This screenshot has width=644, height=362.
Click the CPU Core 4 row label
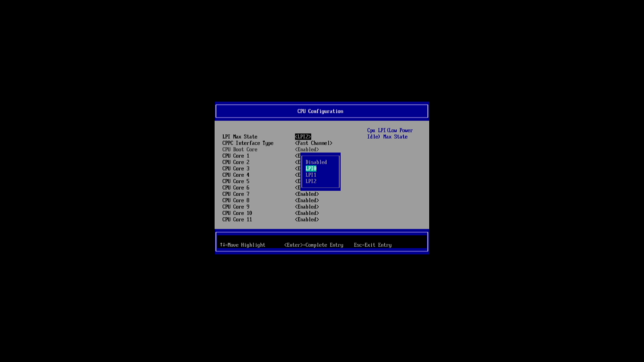coord(236,175)
